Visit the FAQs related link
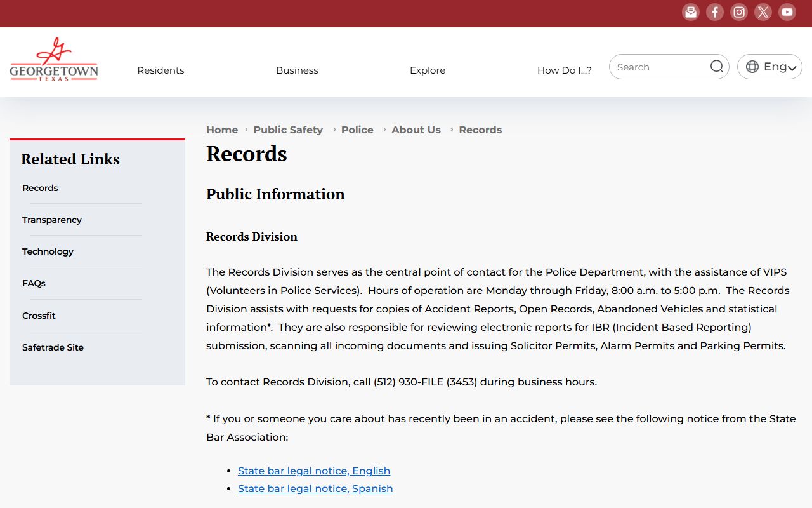The image size is (812, 508). point(34,283)
